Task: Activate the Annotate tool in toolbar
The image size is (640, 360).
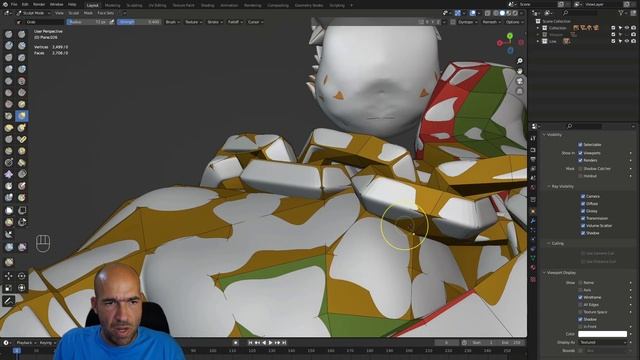Action: 9,301
